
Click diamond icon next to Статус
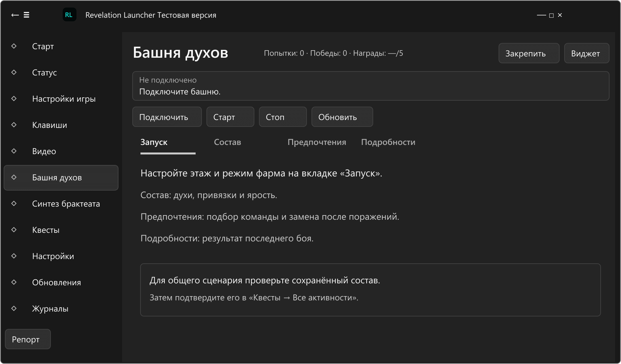coord(14,72)
